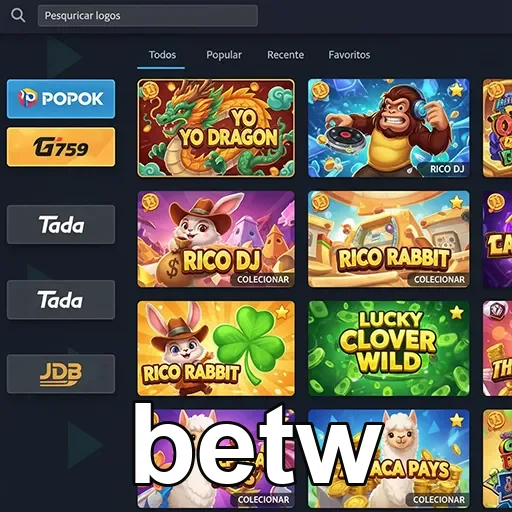Open the Yo Yo Dragon game
Screen dimensions: 512x512
[216, 128]
